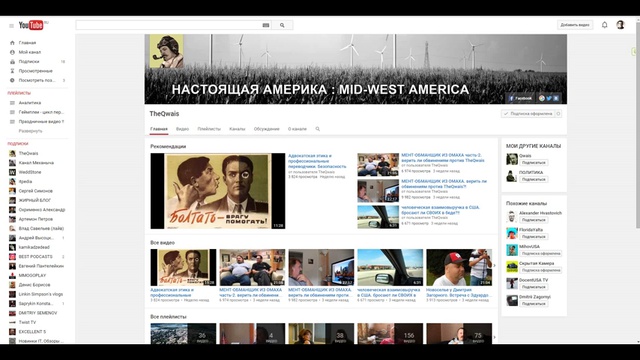Subscribe to the ПОЛИТИКА channel
This screenshot has height=360, width=640.
click(x=533, y=180)
